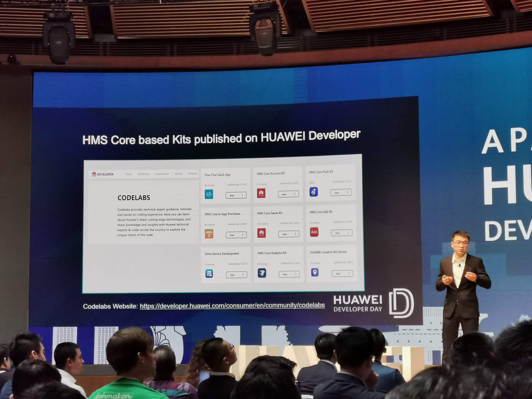Open the Home menu item
Screen dimensions: 532x399
pos(129,174)
